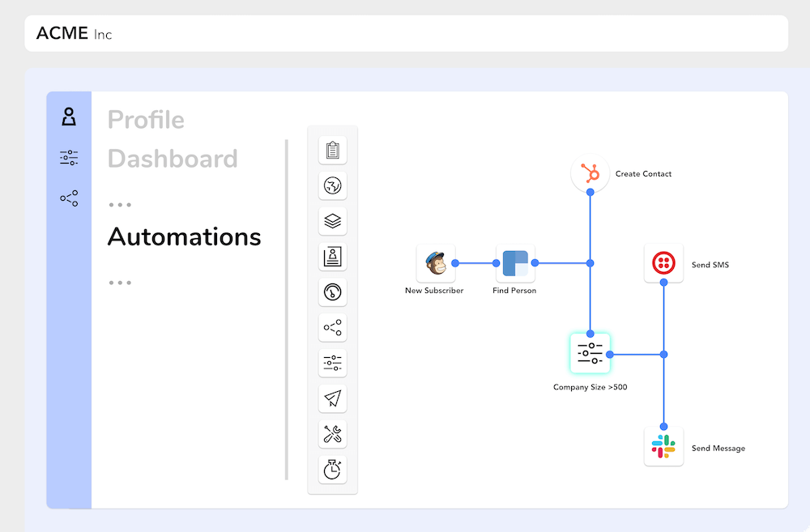Select the contact card tool in palette
This screenshot has width=810, height=532.
pos(333,257)
